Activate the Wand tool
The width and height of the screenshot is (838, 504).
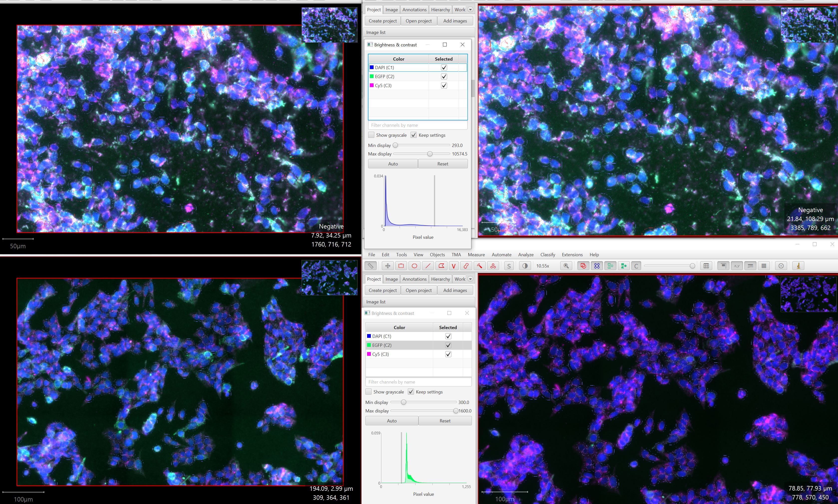pos(479,266)
